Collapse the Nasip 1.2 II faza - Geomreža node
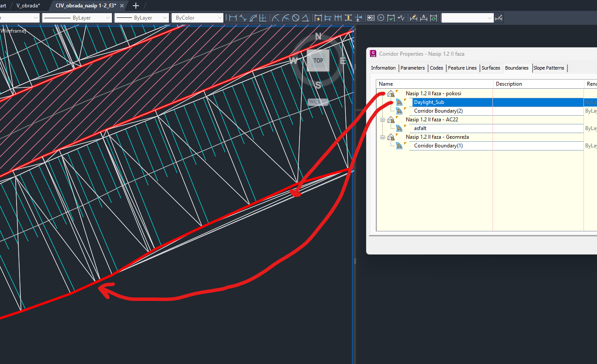Viewport: 597px width, 364px height. pyautogui.click(x=383, y=137)
